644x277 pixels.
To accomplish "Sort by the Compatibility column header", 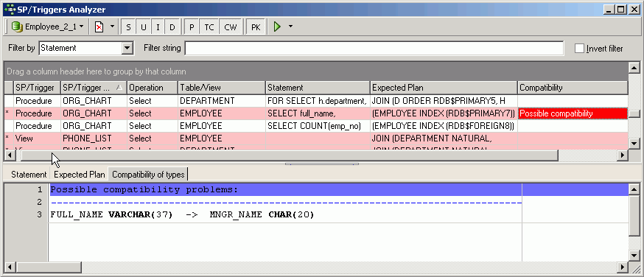I will point(573,88).
